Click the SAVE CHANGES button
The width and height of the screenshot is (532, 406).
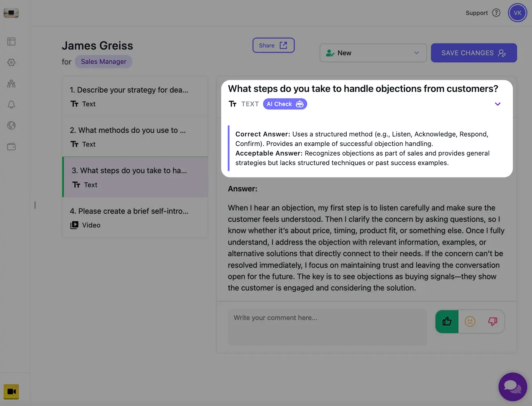coord(473,53)
